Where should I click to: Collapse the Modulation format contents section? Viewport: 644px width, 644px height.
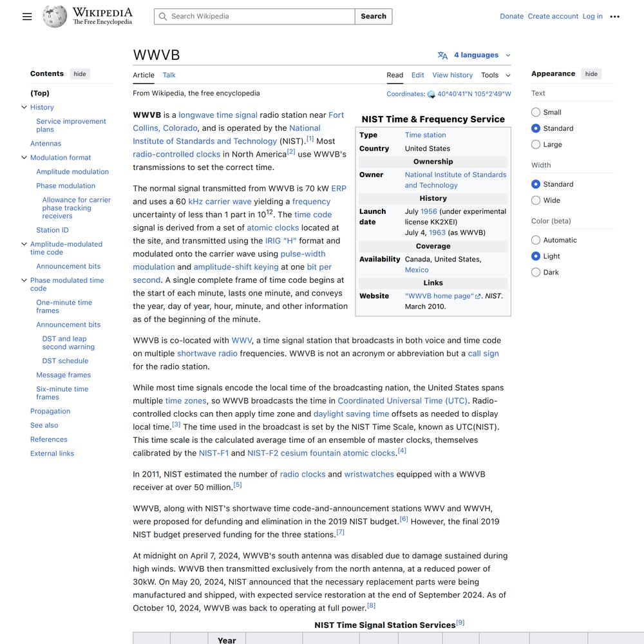[x=24, y=157]
